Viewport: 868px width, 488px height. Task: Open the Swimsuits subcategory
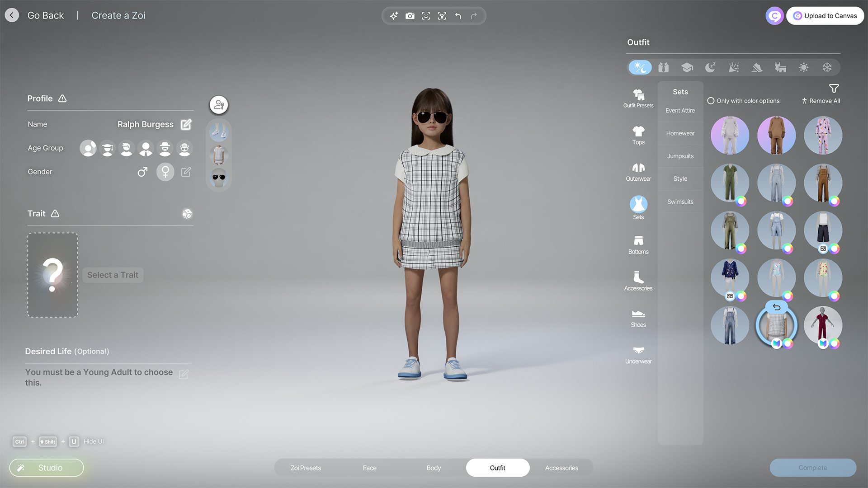[680, 202]
